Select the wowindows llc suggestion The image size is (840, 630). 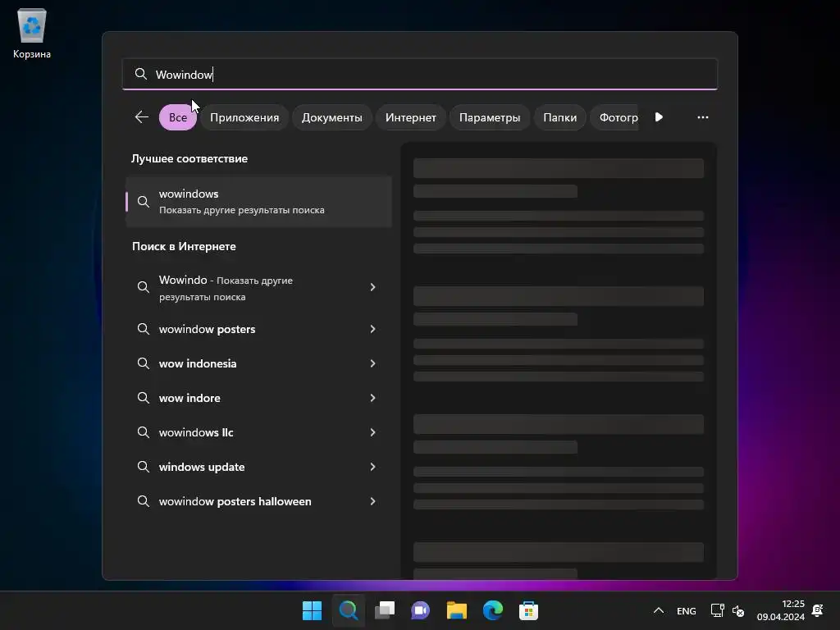click(258, 432)
